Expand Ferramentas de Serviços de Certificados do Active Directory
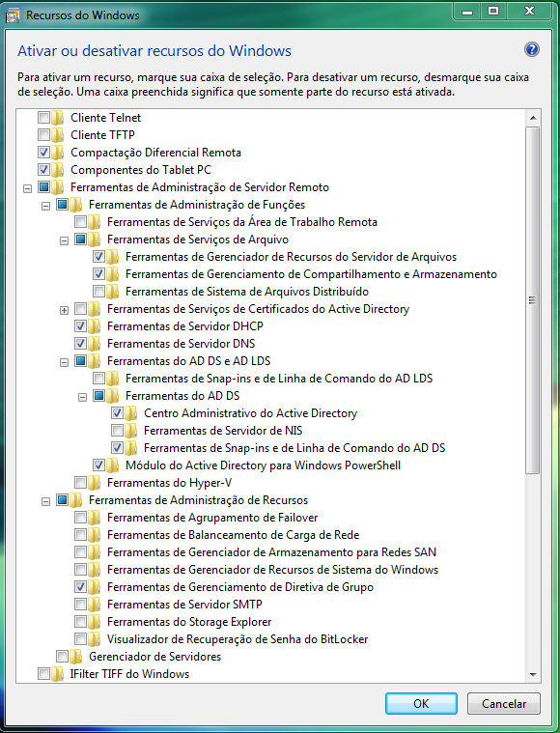 [x=64, y=310]
